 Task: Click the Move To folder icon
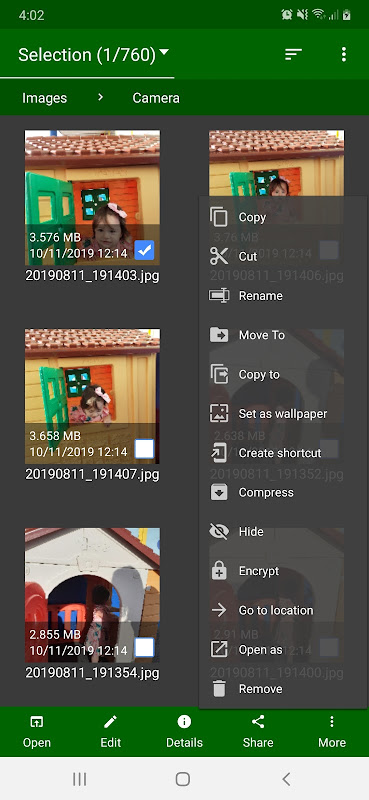coord(219,335)
